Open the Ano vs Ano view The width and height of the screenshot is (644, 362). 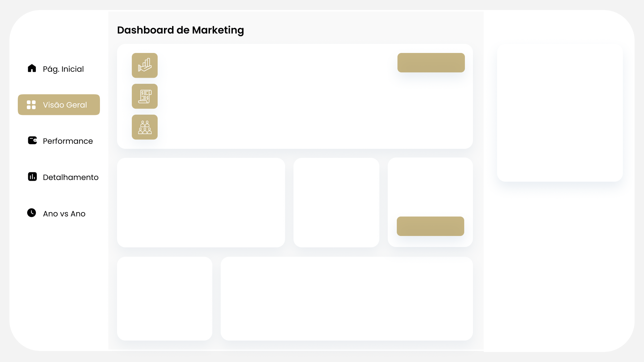[64, 214]
